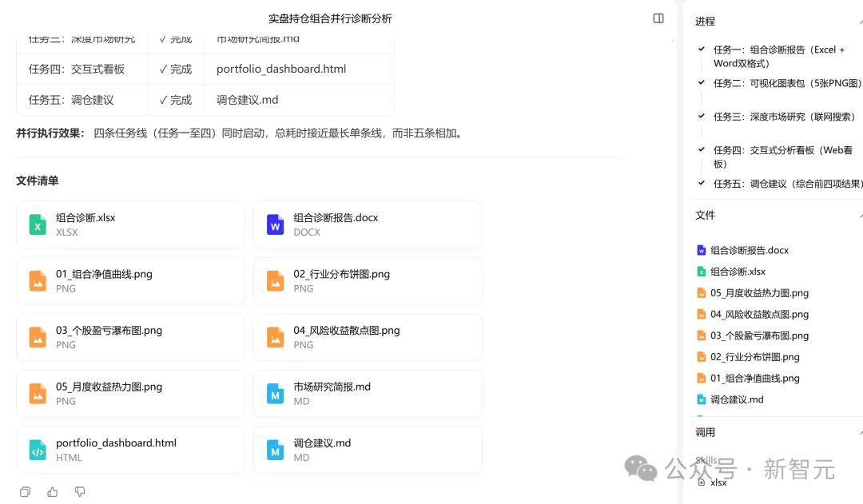The image size is (863, 504).
Task: Open 调仓建议.md in sidebar file list
Action: [x=730, y=399]
